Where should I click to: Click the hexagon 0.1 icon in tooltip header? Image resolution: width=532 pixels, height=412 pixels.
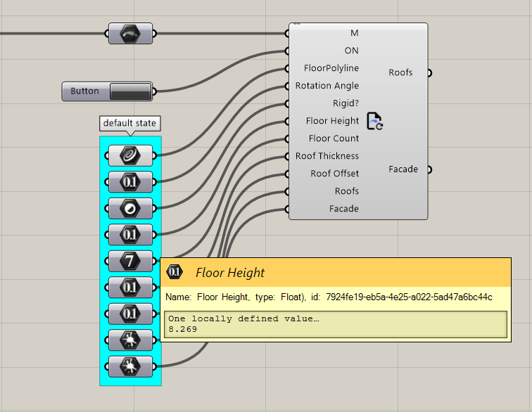coord(175,272)
